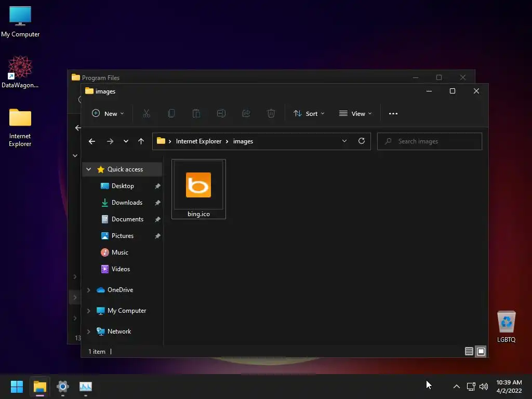The image size is (532, 399).
Task: Open the clock showing 10:39 AM
Action: (x=509, y=387)
